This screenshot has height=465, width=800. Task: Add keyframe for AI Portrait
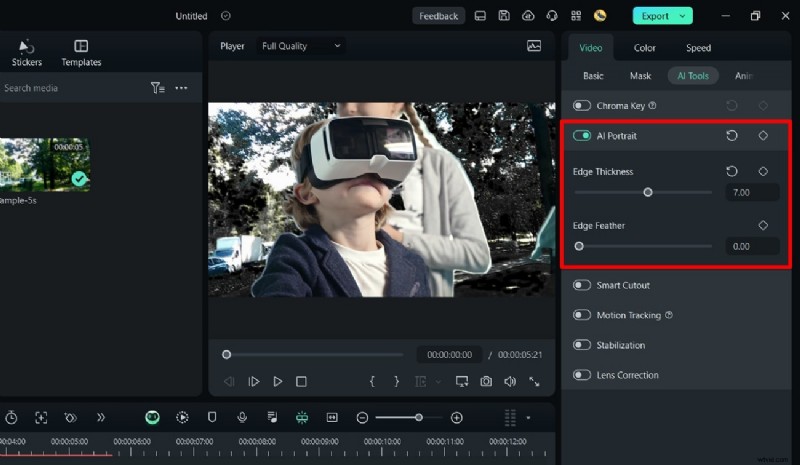click(x=763, y=136)
